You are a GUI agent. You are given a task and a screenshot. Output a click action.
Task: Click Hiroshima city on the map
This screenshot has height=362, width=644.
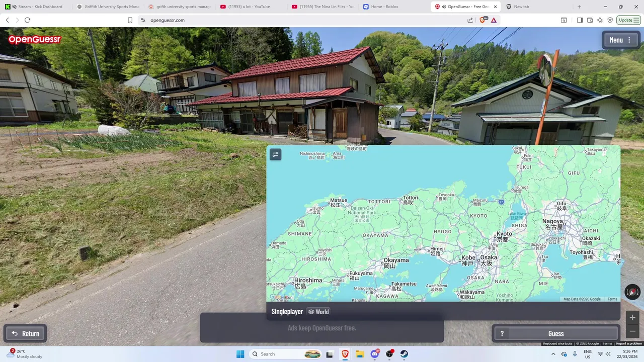(x=307, y=283)
